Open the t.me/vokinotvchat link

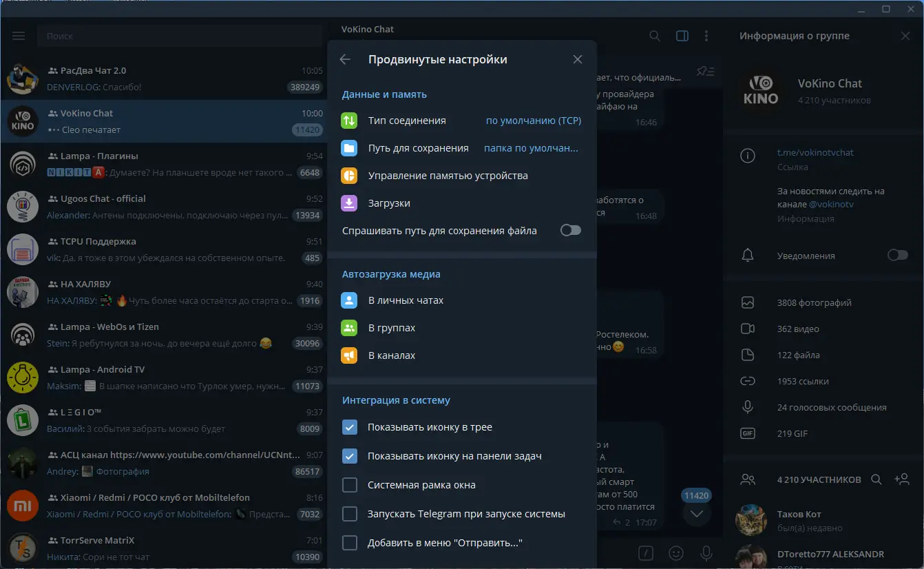point(815,152)
